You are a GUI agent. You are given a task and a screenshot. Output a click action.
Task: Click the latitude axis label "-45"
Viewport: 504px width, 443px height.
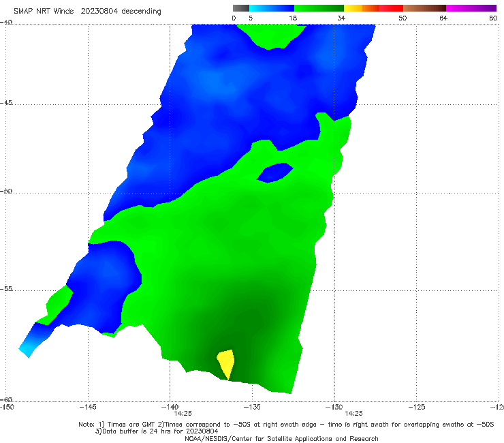click(6, 103)
